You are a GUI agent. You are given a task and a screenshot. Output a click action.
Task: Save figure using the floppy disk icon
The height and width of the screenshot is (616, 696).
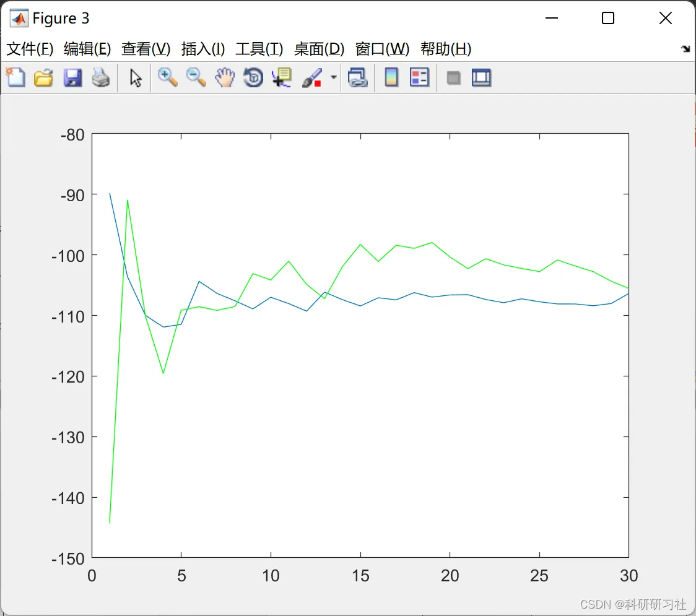(72, 77)
